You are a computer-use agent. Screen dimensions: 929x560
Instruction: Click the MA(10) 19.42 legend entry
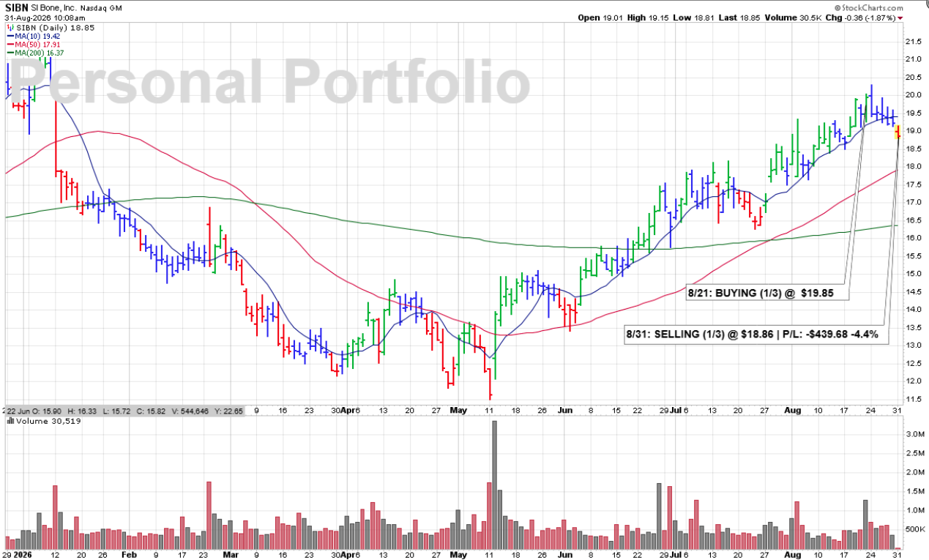coord(37,35)
